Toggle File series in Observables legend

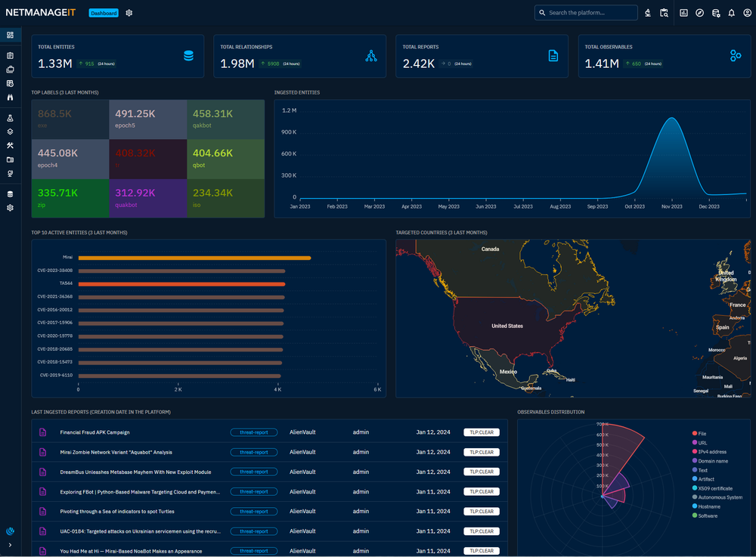[x=702, y=433]
